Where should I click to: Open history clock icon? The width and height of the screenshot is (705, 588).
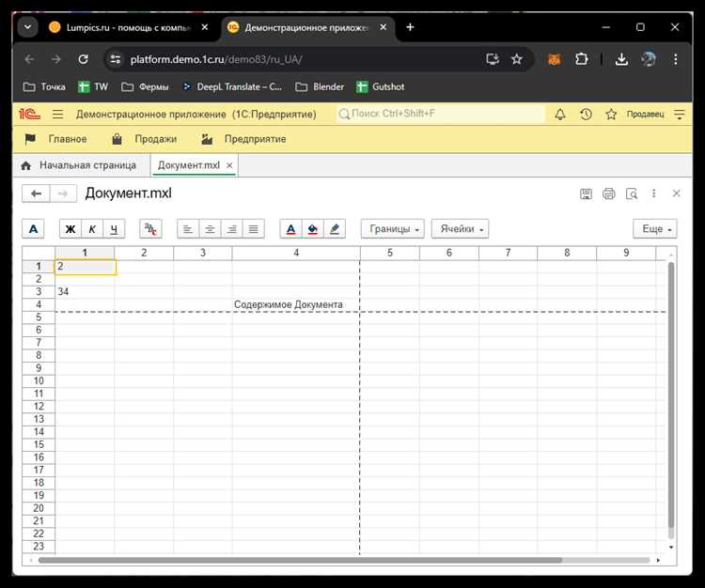(x=586, y=114)
